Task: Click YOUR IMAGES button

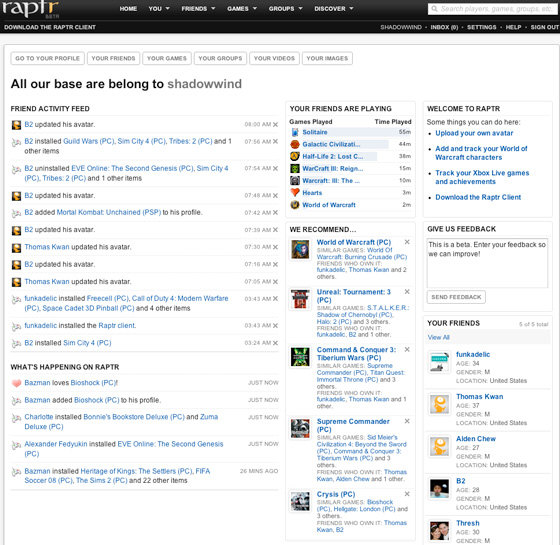Action: pos(327,58)
